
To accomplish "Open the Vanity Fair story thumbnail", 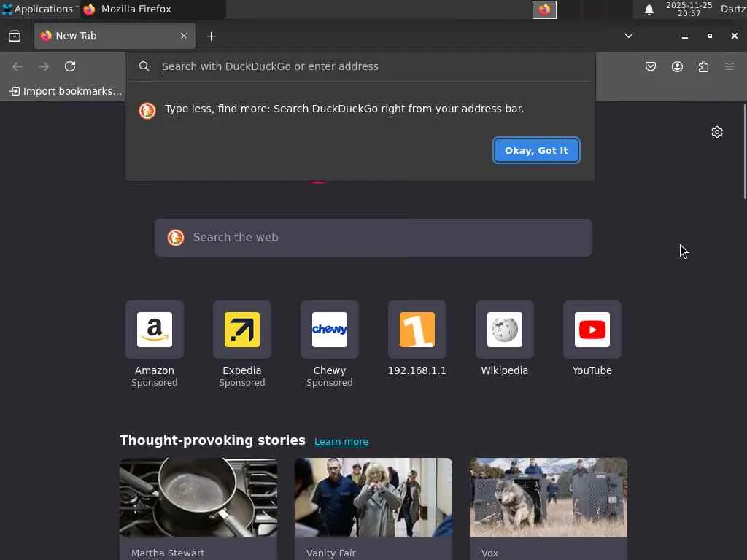I will [x=373, y=497].
